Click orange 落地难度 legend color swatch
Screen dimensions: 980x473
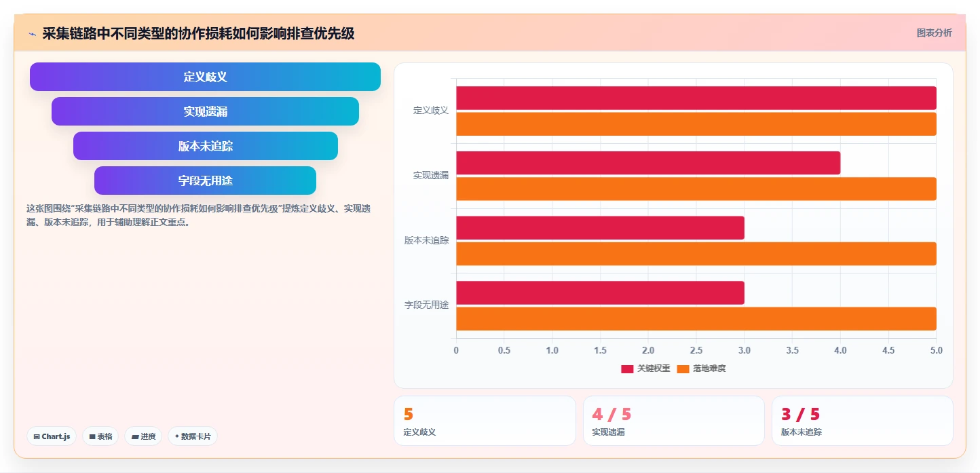click(x=683, y=369)
